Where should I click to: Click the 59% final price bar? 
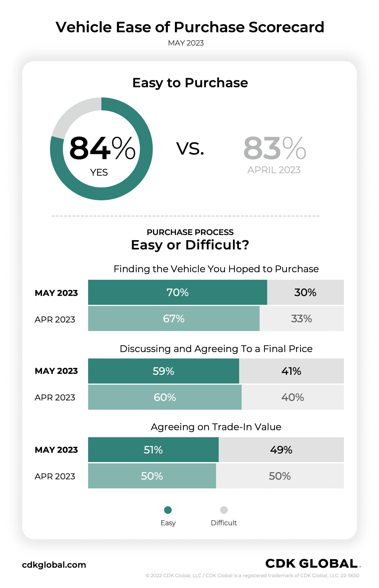163,371
